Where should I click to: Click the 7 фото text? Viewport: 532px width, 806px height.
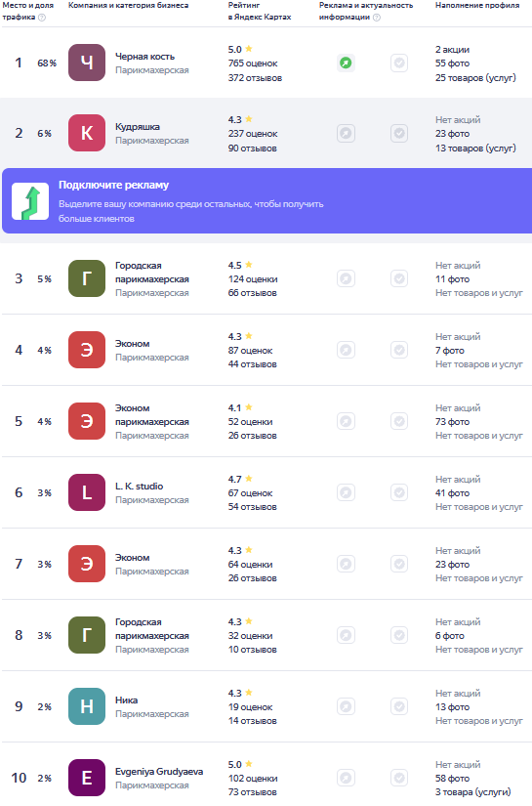point(450,351)
